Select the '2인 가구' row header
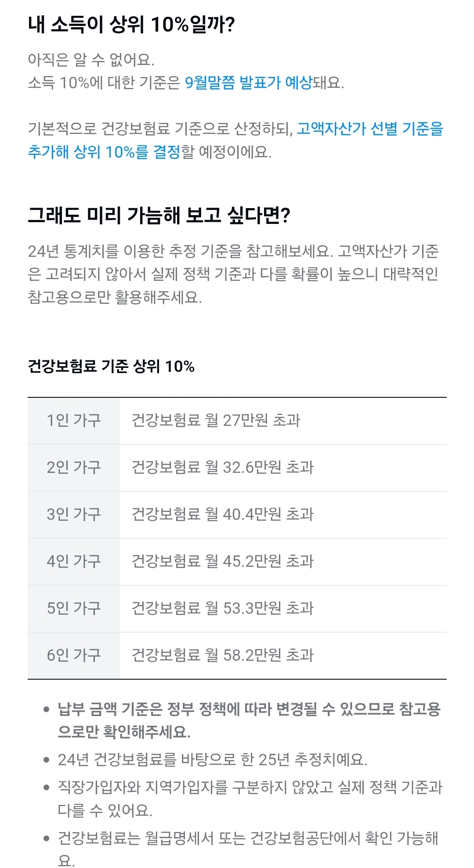 (74, 468)
